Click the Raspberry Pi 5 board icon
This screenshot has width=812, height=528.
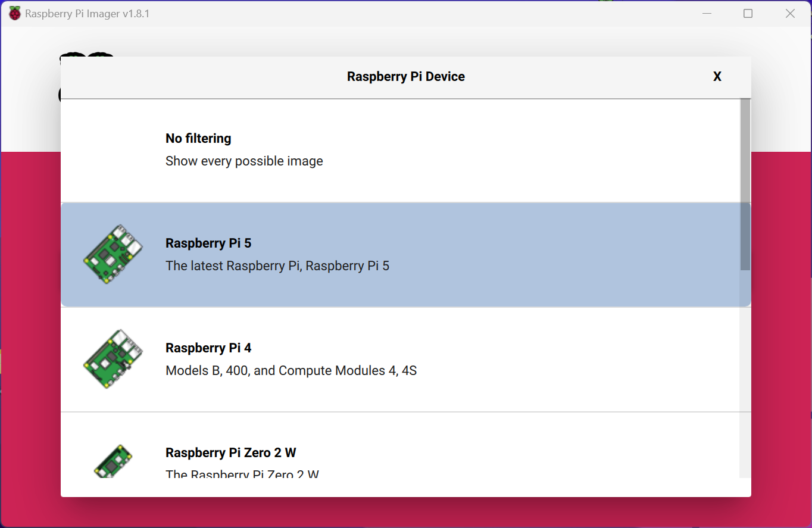click(x=113, y=254)
